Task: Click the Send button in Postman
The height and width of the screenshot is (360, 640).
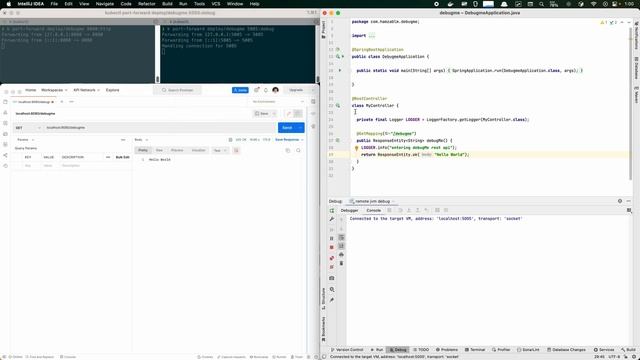Action: 287,128
